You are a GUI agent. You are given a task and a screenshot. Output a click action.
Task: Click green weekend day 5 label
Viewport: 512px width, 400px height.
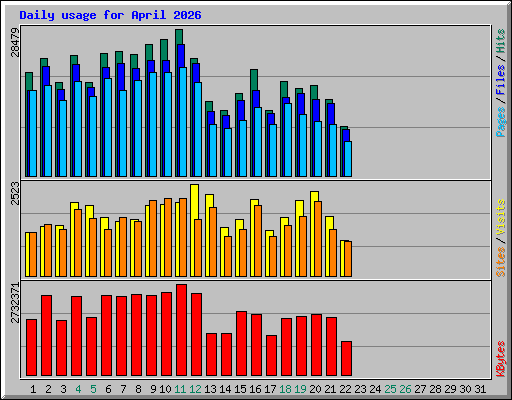93,389
